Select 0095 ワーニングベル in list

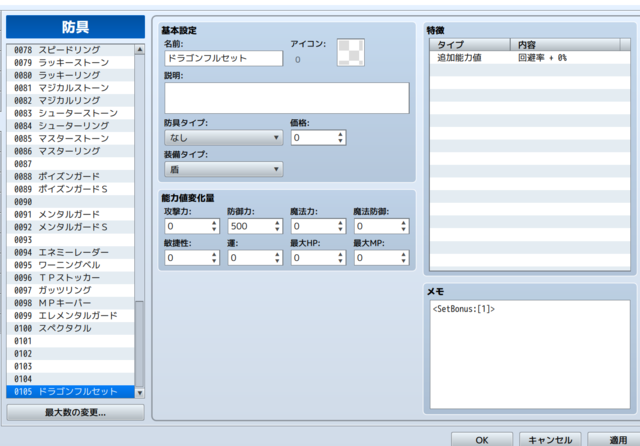pyautogui.click(x=70, y=265)
